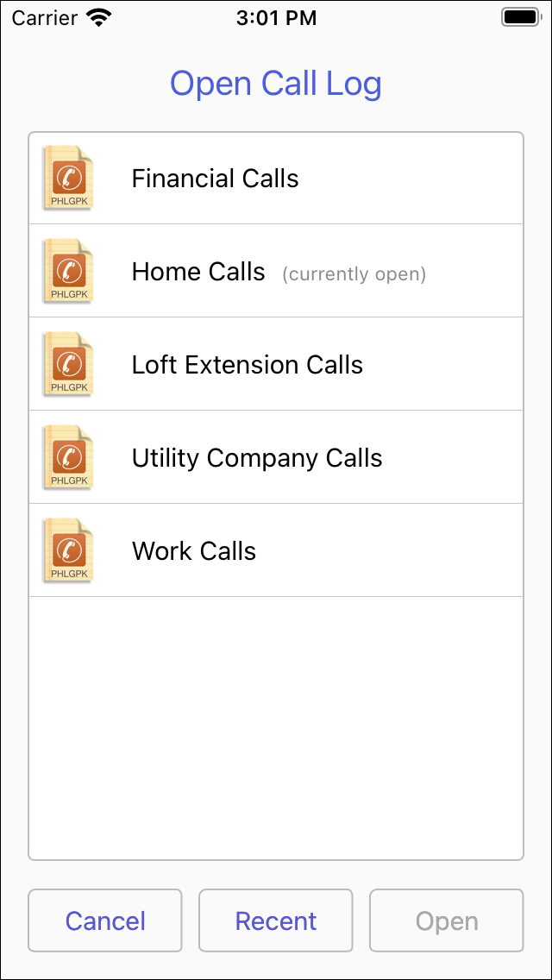This screenshot has height=980, width=552.
Task: Select the Home Calls log name
Action: point(198,272)
